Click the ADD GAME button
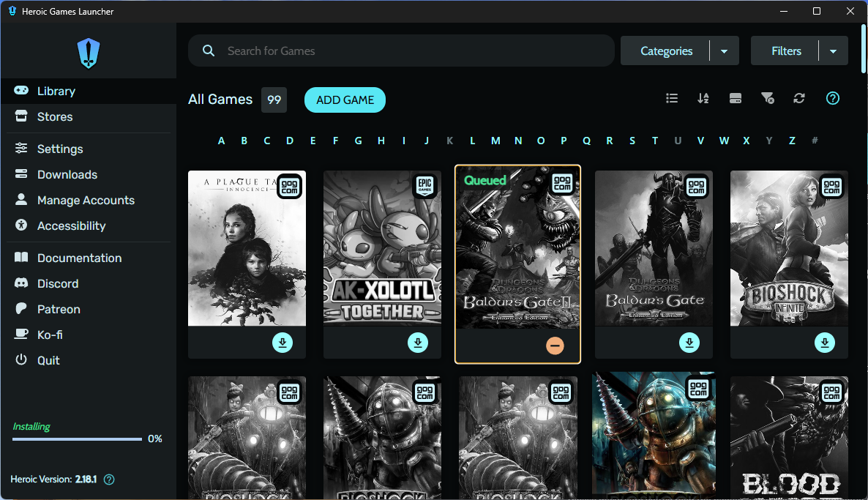Viewport: 868px width, 500px height. click(345, 100)
